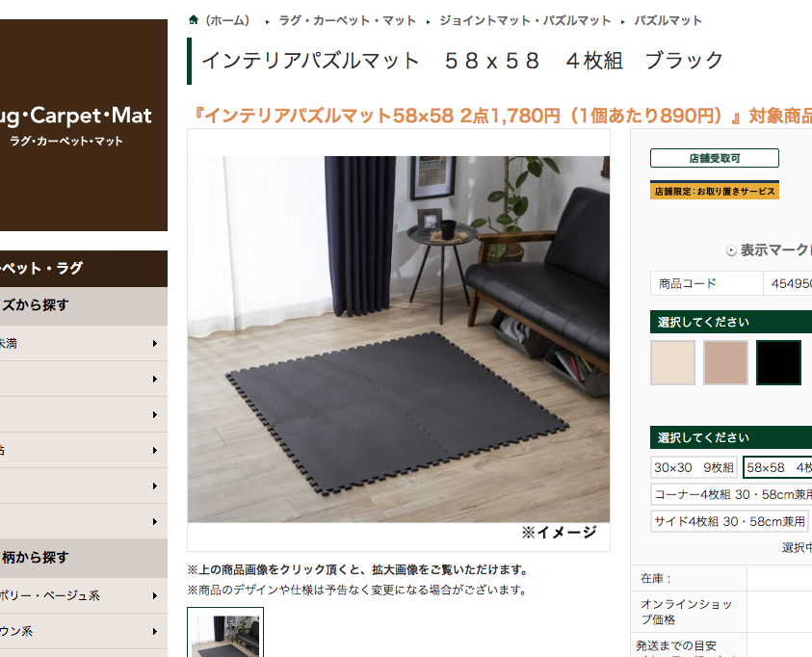The image size is (812, 657).
Task: Click the Rug・Carpet・Mat banner logo
Action: click(x=84, y=125)
